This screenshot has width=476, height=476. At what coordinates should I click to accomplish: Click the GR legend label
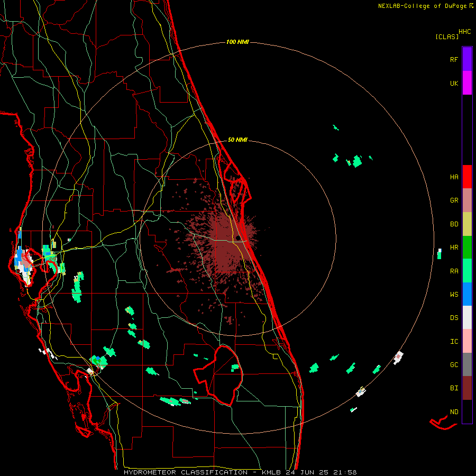[454, 200]
